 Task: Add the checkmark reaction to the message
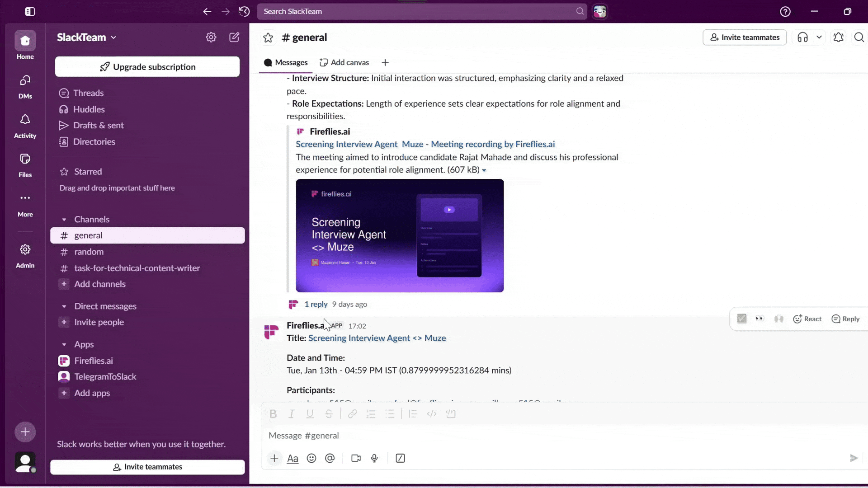(x=741, y=319)
